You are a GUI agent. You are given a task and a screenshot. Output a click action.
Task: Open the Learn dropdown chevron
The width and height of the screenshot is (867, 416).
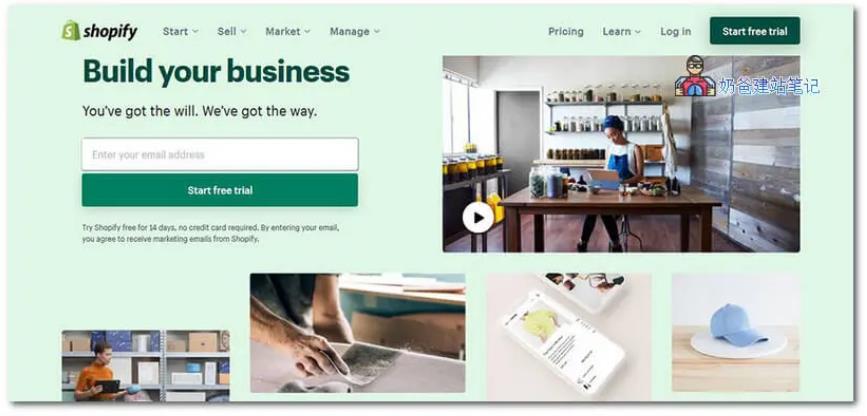(x=638, y=32)
